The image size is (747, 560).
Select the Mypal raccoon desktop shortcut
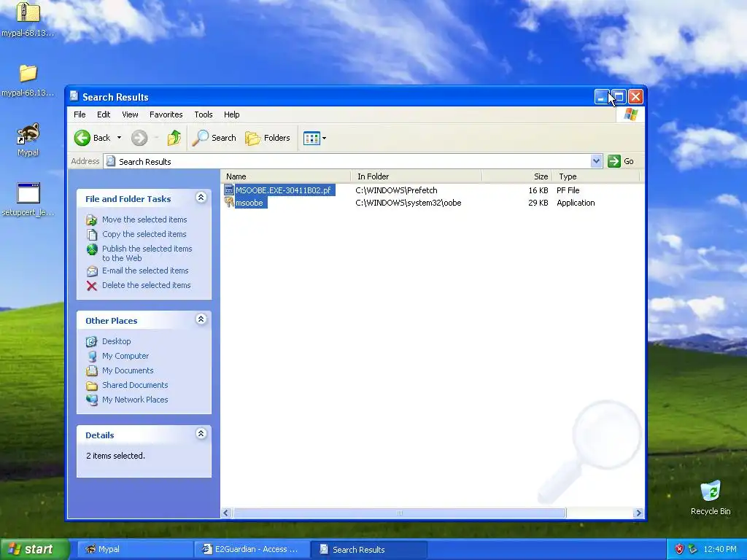tap(28, 139)
